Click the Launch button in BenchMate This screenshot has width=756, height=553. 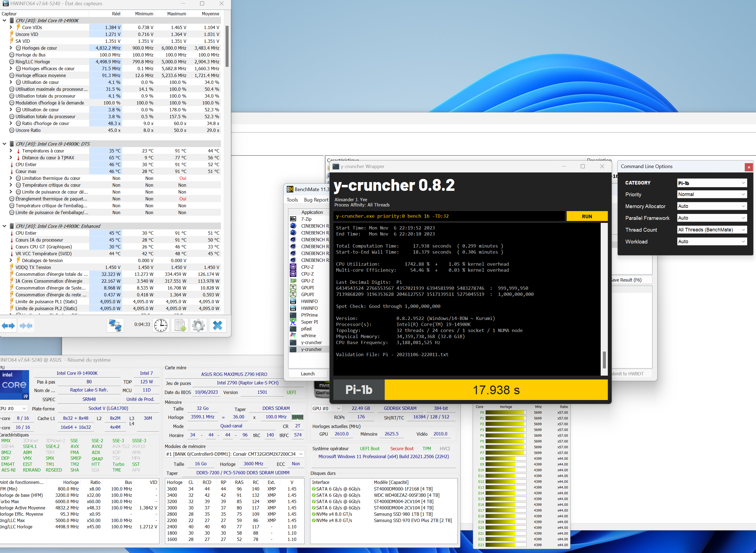pos(308,374)
